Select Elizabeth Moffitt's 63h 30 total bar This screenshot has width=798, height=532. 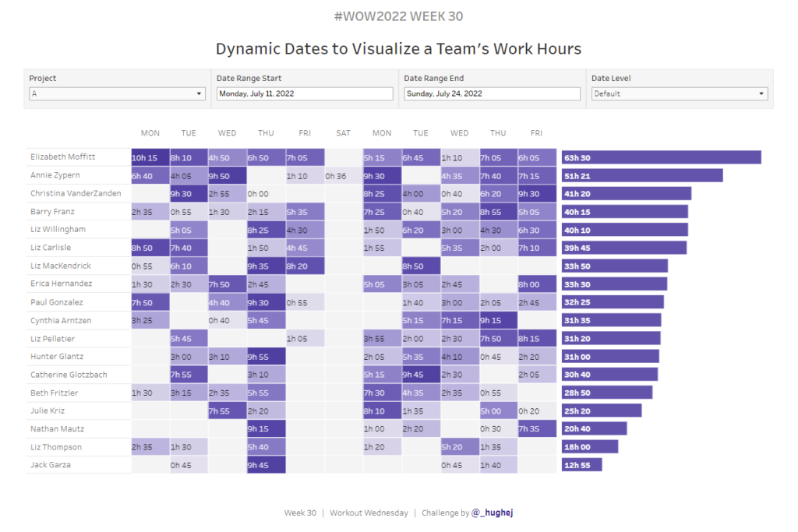(661, 157)
